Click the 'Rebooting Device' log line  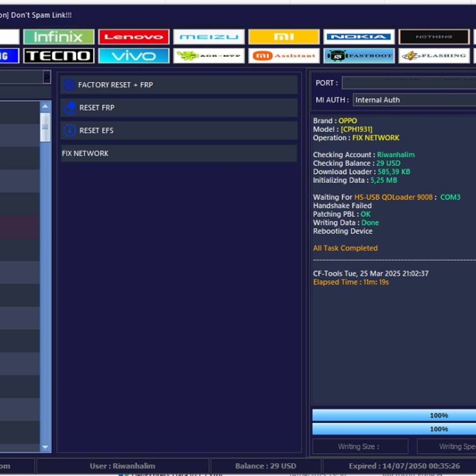pos(343,231)
